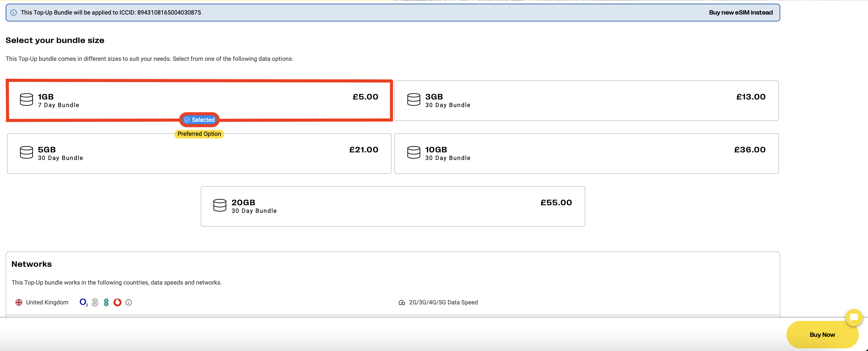Click the yellow Preferred Option label
Image resolution: width=868 pixels, height=351 pixels.
(199, 134)
